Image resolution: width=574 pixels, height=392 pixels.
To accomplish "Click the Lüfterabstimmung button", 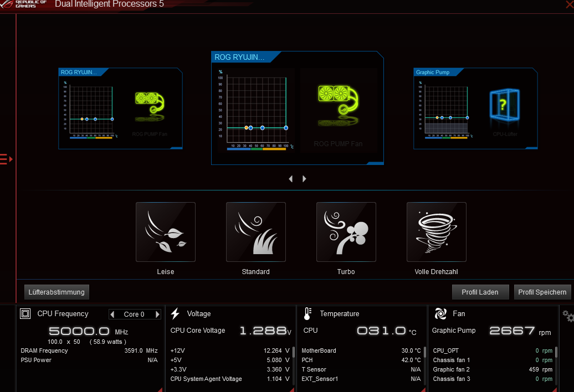I will (x=57, y=292).
